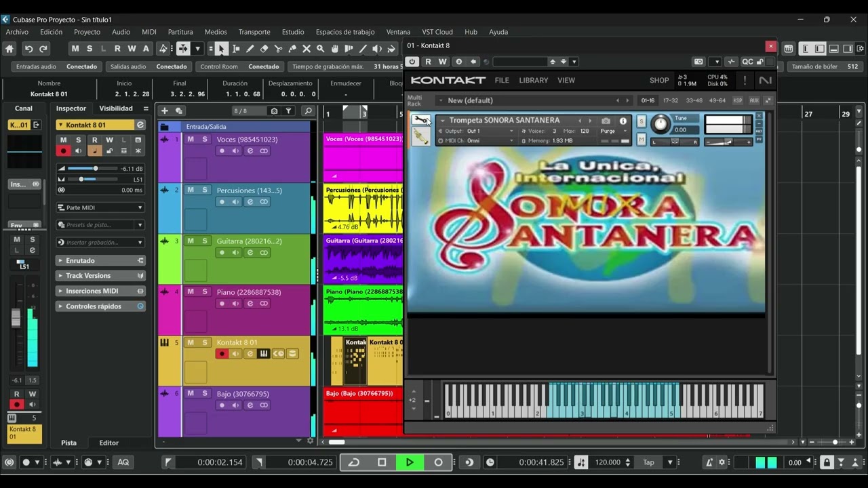Open the Archivo menu
Image resolution: width=868 pixels, height=488 pixels.
[x=17, y=32]
